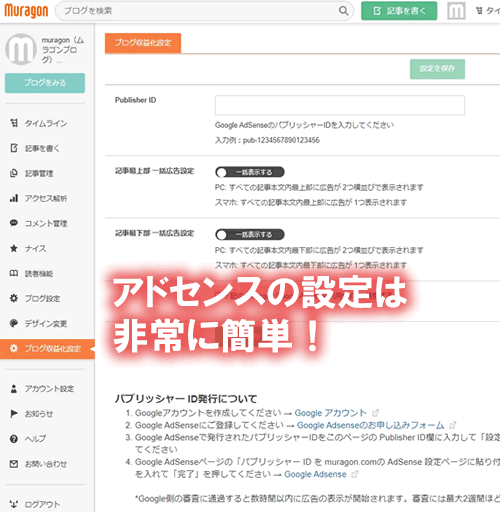Toggle 記事最下部 一括表示する switch
The image size is (500, 512).
click(250, 234)
